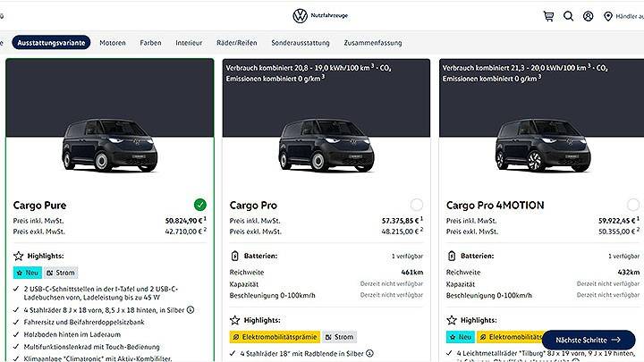The width and height of the screenshot is (644, 362).
Task: Click the Neu tag on Cargo Pure
Action: (26, 272)
